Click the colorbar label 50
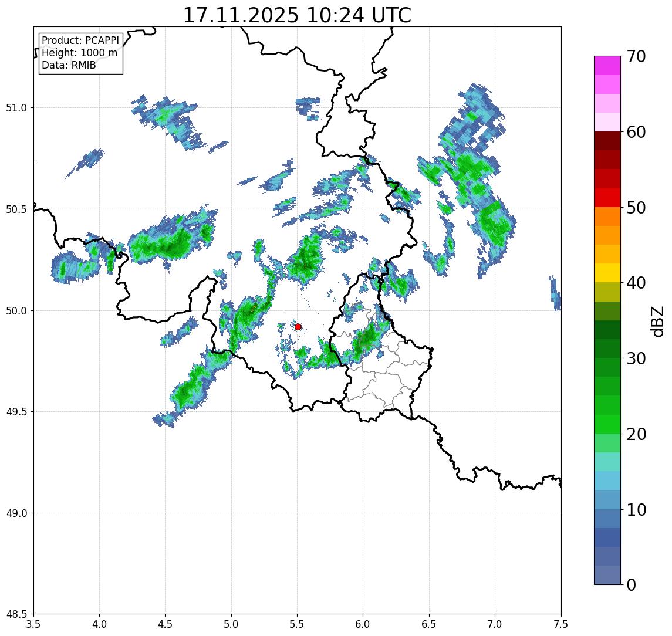The image size is (672, 636). [x=636, y=208]
